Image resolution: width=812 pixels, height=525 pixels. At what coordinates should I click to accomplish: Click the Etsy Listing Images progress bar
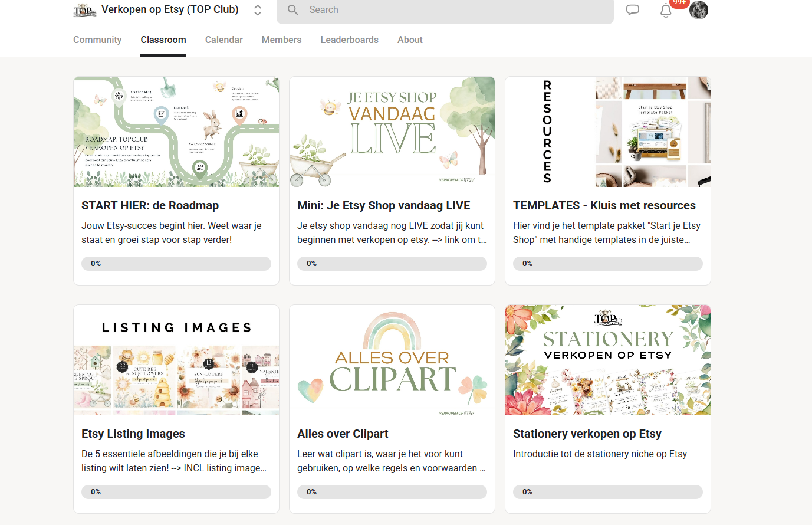176,492
